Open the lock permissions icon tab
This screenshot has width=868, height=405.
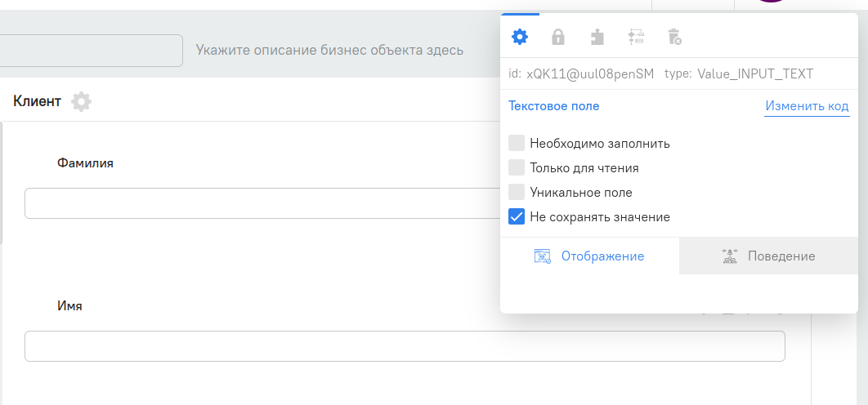[558, 37]
